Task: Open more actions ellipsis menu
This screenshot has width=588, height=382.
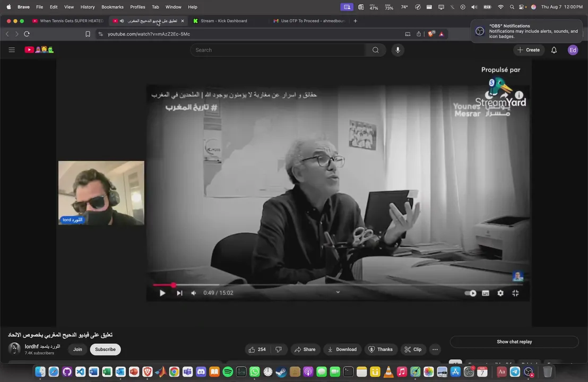Action: coord(435,350)
